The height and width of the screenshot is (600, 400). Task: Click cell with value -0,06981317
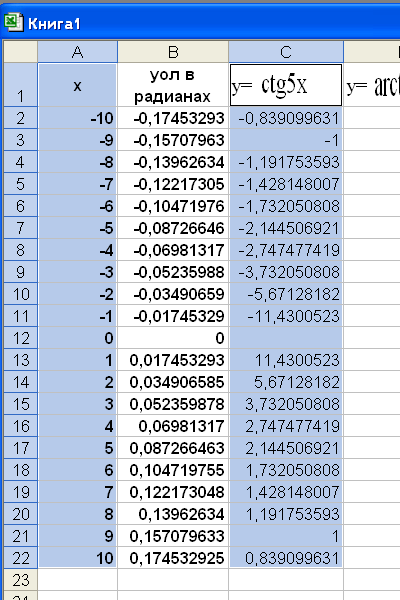pos(173,250)
